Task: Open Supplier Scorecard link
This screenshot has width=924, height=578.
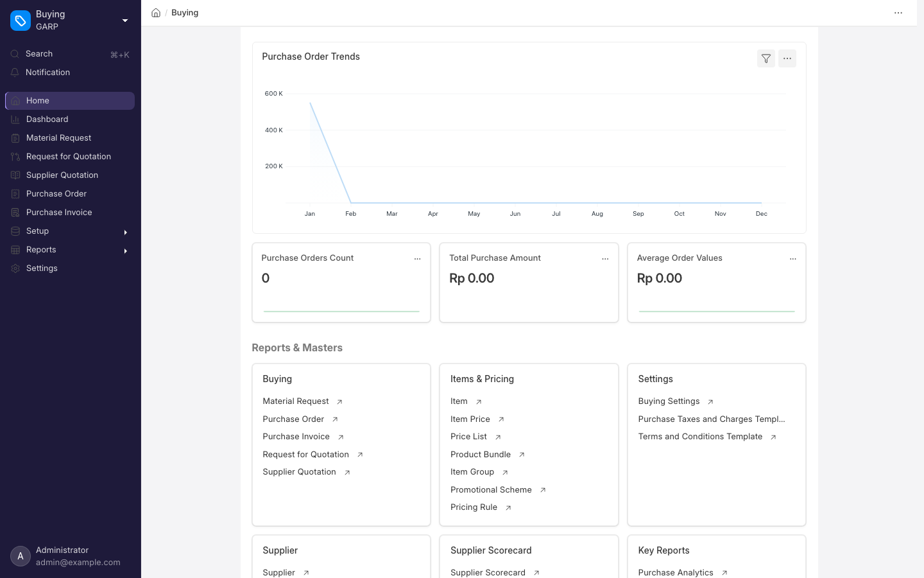Action: [488, 573]
